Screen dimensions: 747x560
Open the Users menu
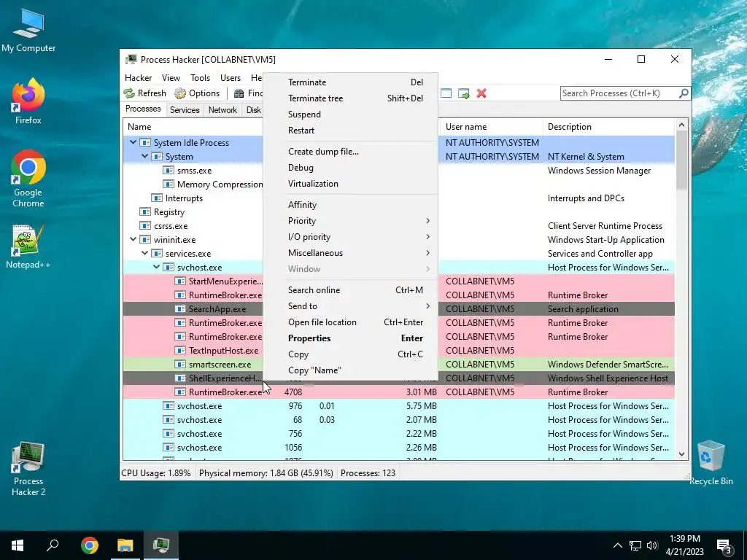pos(230,77)
